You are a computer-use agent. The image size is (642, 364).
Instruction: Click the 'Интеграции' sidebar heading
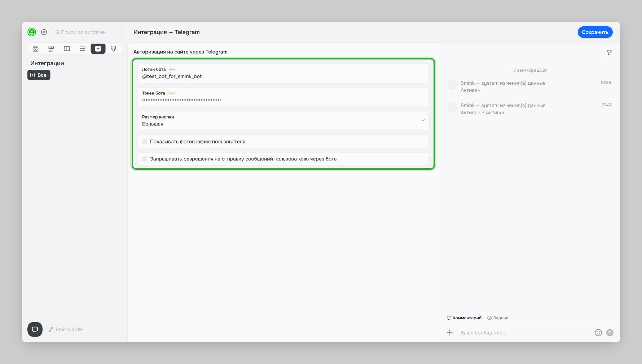pos(47,63)
